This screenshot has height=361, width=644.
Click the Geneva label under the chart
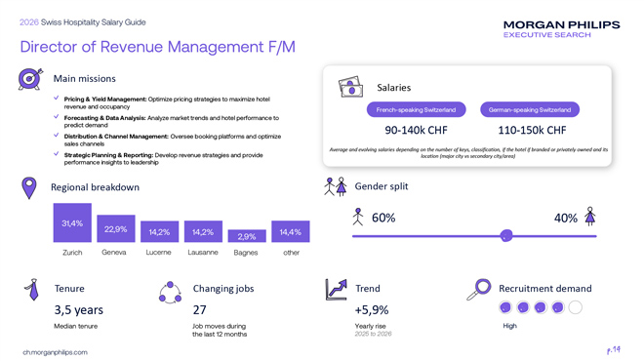coord(114,252)
